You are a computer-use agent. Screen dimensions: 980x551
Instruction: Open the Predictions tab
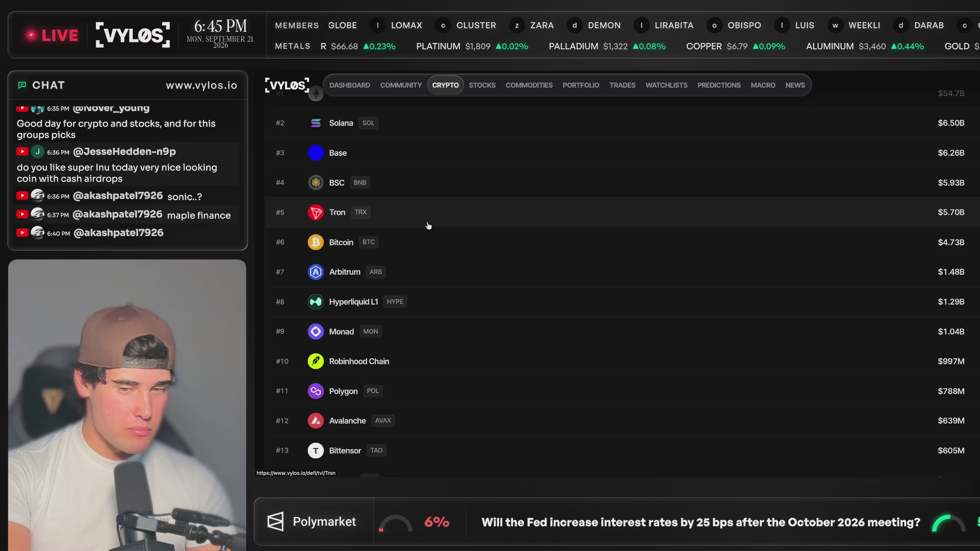(719, 85)
